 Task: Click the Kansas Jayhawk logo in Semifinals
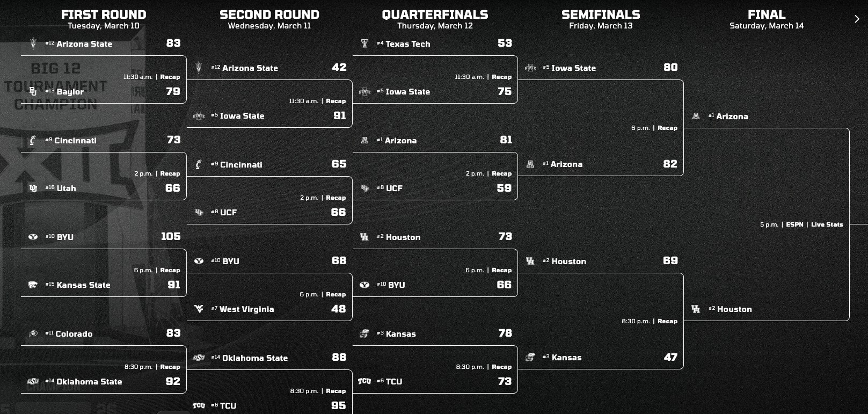pyautogui.click(x=530, y=358)
